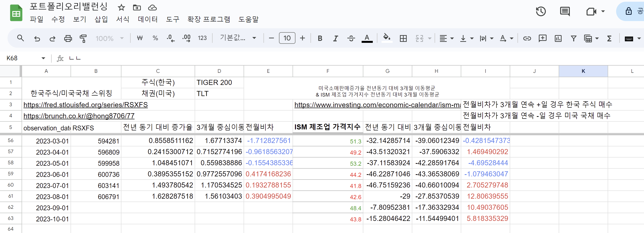Open functions sigma menu
644x233 pixels.
tap(609, 38)
